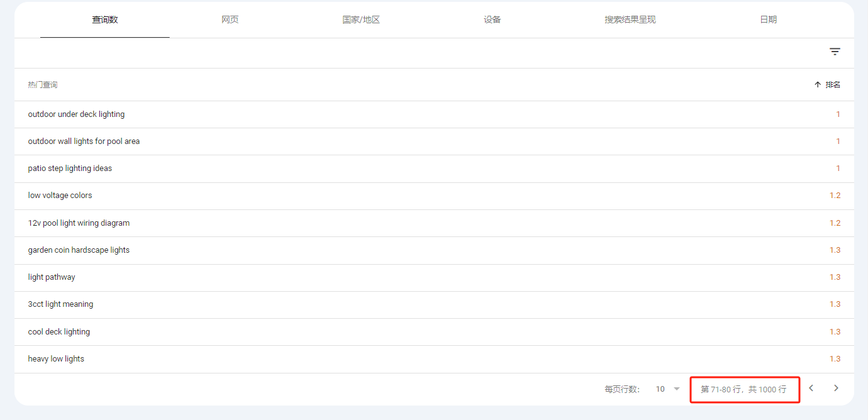The height and width of the screenshot is (420, 868).
Task: Click the '第 71-80 行，共 1000 行' pagination text
Action: click(x=743, y=389)
